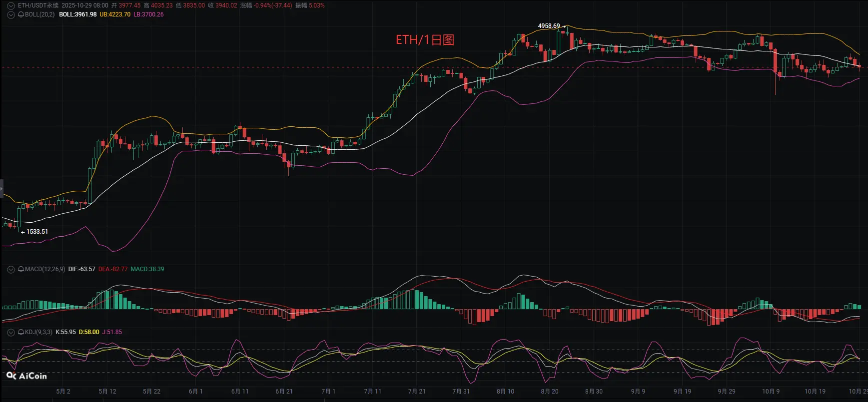Click the J:51.85 value
This screenshot has height=402, width=868.
click(112, 332)
